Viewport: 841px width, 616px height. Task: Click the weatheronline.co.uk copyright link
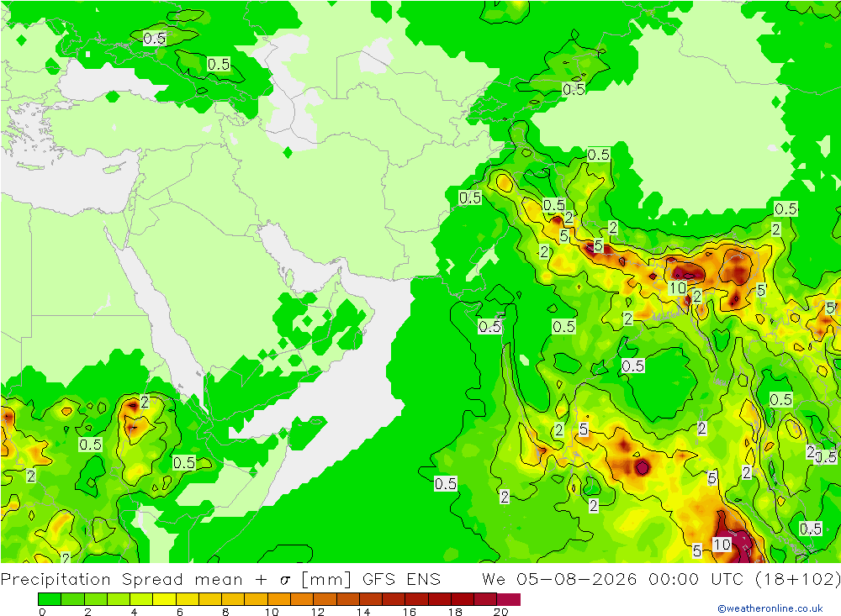click(770, 608)
